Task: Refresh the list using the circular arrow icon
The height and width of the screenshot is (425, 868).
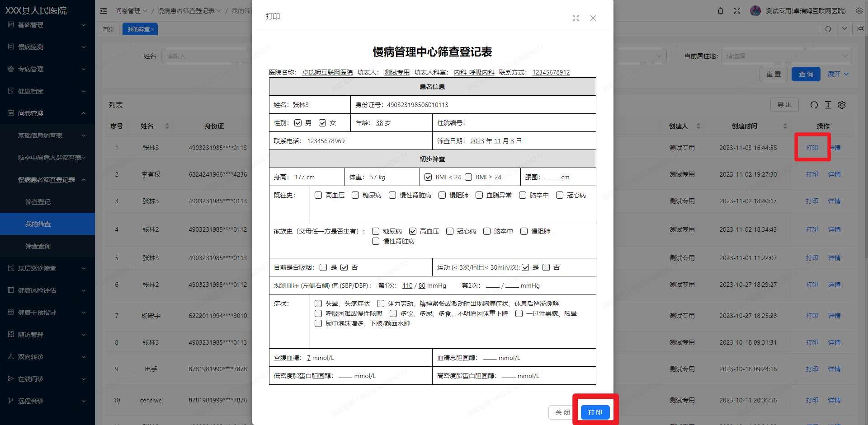Action: pos(814,105)
